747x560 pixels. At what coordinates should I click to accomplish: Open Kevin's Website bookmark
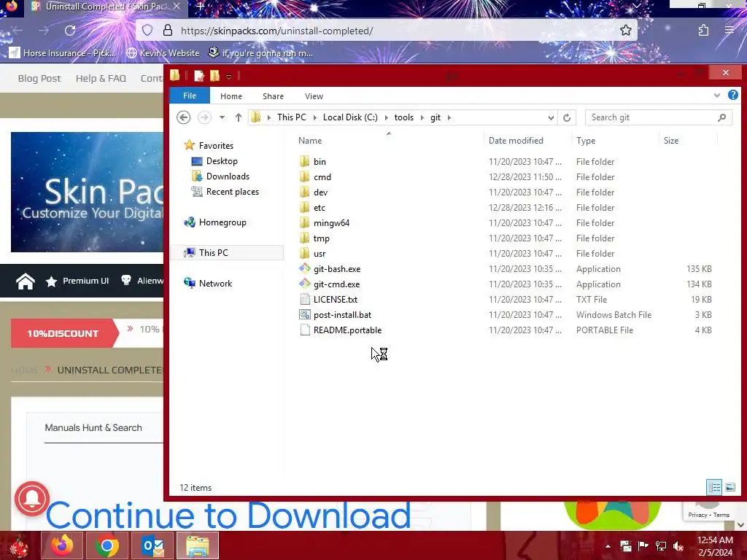click(163, 52)
